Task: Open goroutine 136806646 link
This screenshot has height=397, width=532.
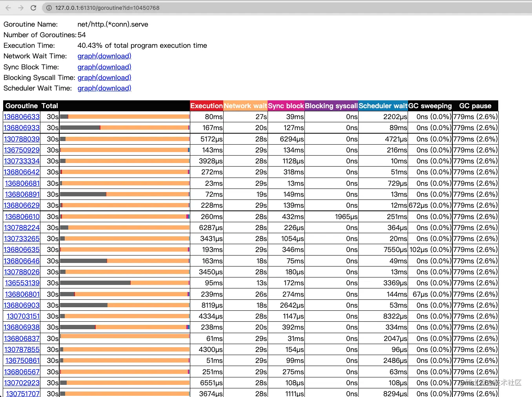Action: click(x=22, y=261)
